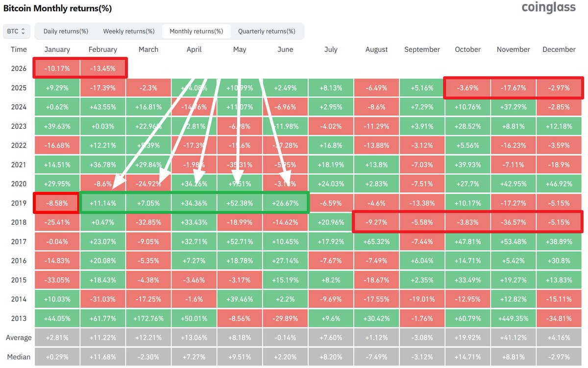Select the 2026 year row label
Viewport: 588px width, 368px height.
(x=19, y=69)
